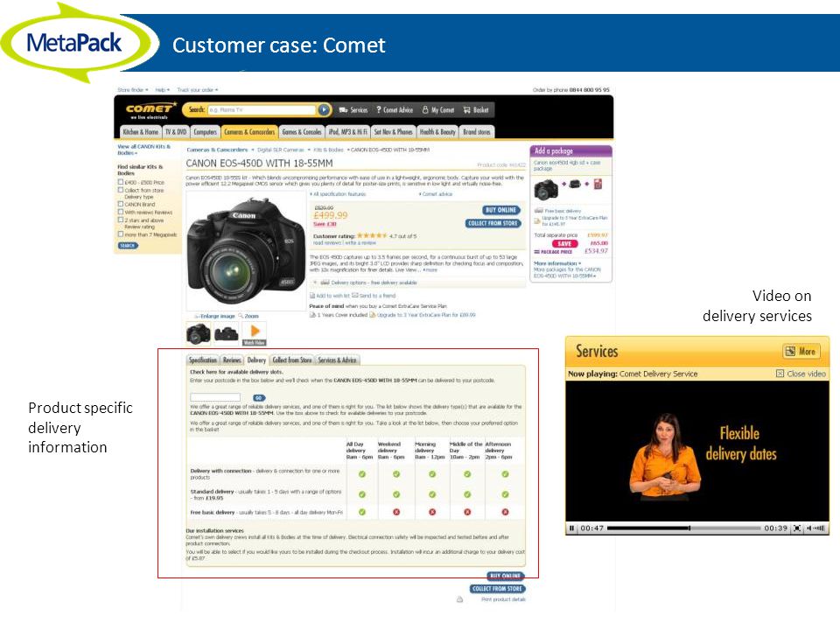
Task: Check the more than 7 Megapixels filter
Action: [x=121, y=234]
